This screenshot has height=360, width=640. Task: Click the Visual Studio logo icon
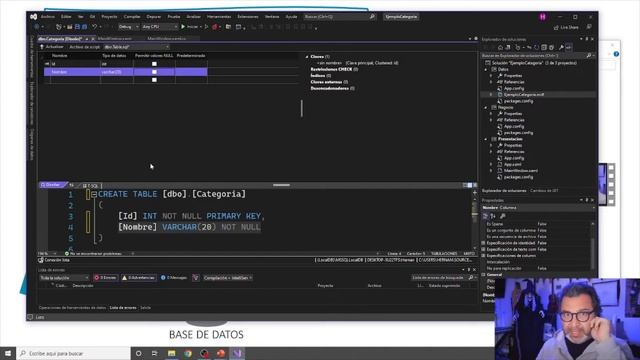pyautogui.click(x=33, y=17)
